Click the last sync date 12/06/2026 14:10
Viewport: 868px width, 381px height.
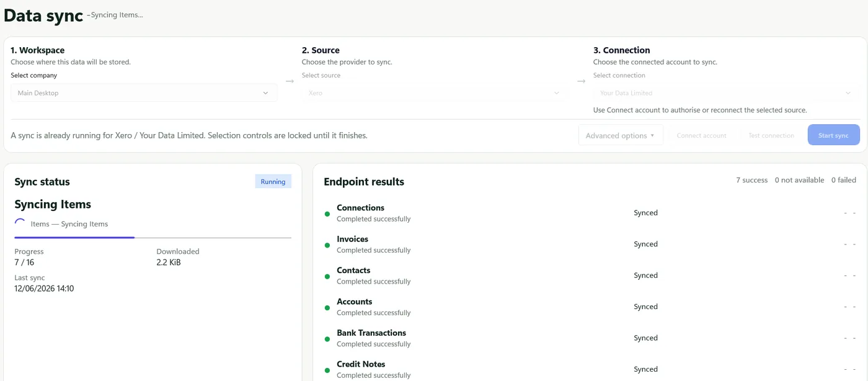click(44, 289)
